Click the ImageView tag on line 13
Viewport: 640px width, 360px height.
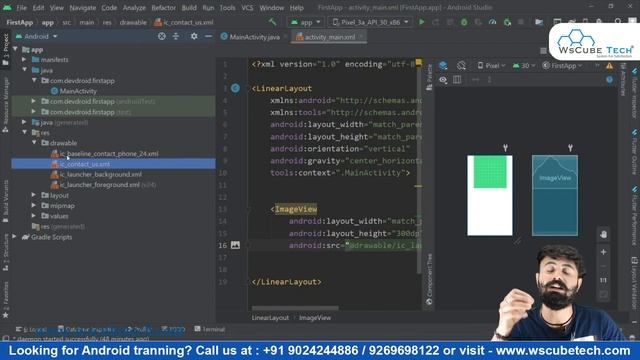[x=296, y=209]
